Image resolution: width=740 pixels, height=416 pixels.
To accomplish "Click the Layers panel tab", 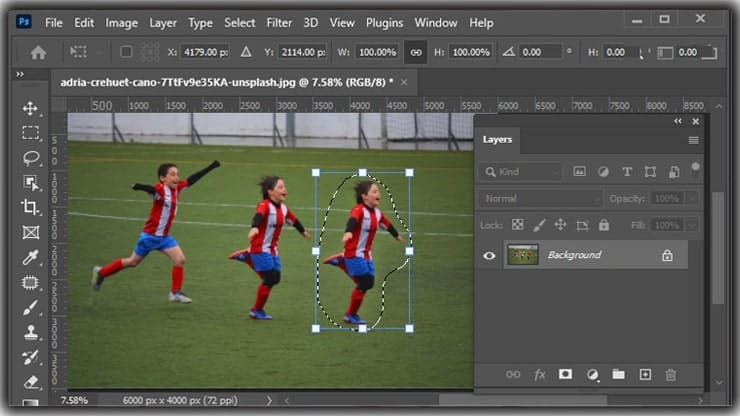I will [x=497, y=139].
